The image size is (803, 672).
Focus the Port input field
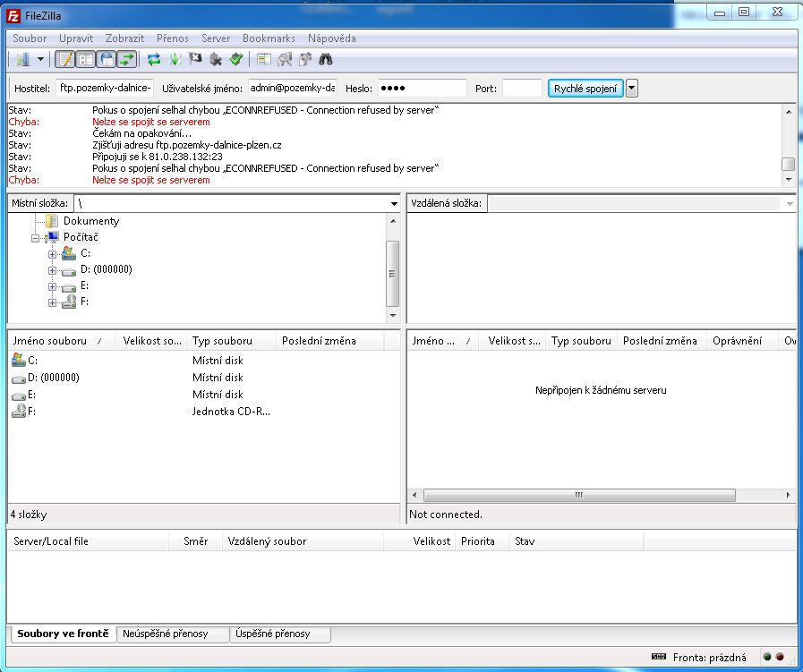click(x=522, y=88)
